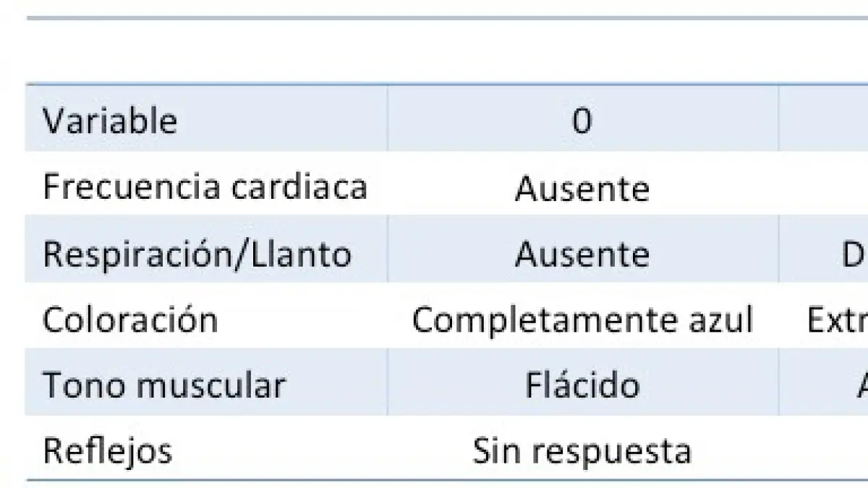The width and height of the screenshot is (868, 488).
Task: Click the "Frecuencia cardiaca" row label
Action: 205,187
